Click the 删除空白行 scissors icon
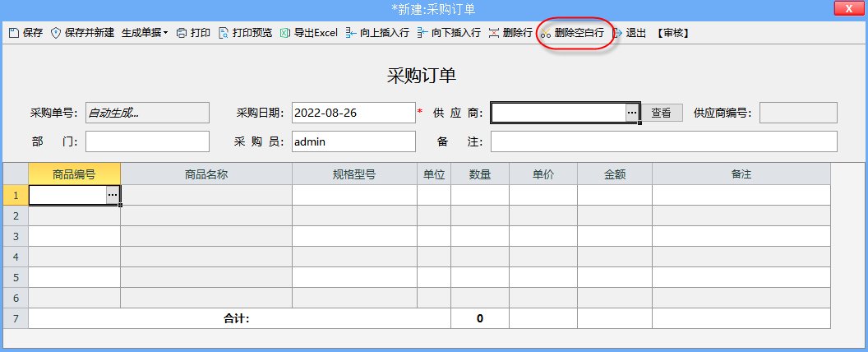The image size is (868, 352). coord(546,33)
